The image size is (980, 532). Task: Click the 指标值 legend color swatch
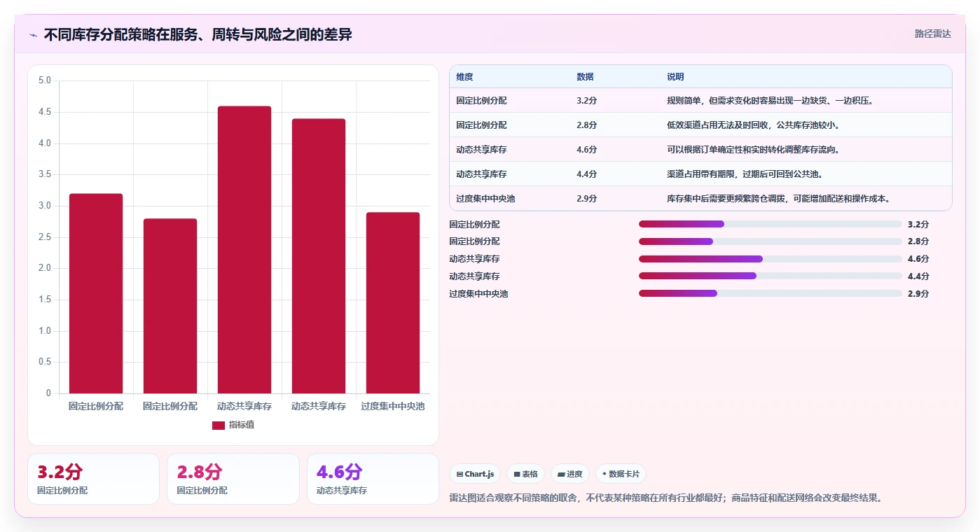click(219, 425)
